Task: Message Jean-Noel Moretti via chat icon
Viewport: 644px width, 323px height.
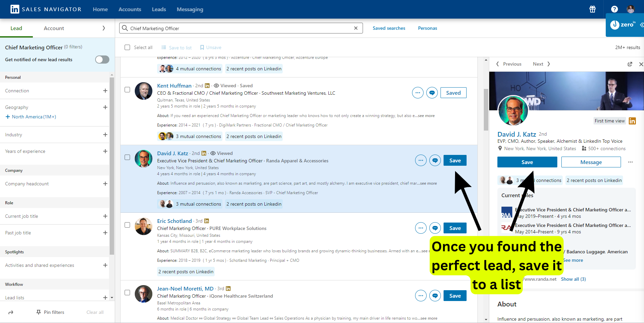Action: pos(435,296)
